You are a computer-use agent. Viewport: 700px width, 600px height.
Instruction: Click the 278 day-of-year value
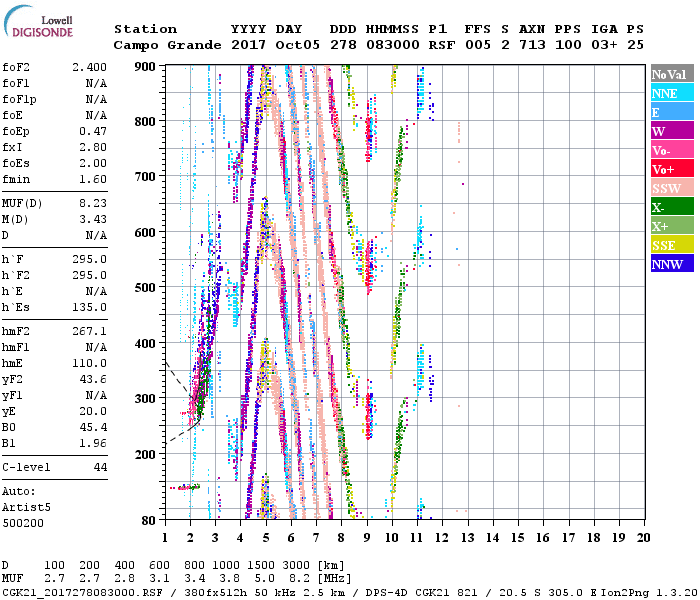(343, 45)
